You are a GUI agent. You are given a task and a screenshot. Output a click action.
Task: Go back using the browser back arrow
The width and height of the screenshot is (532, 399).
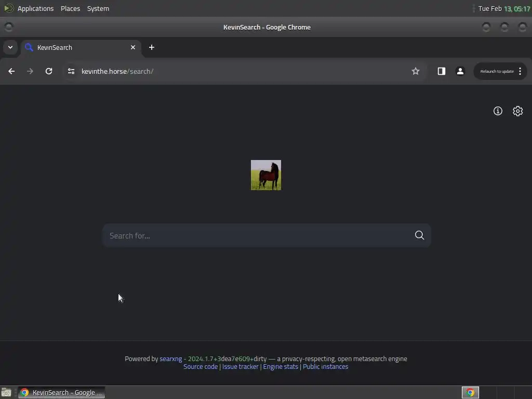pos(11,71)
